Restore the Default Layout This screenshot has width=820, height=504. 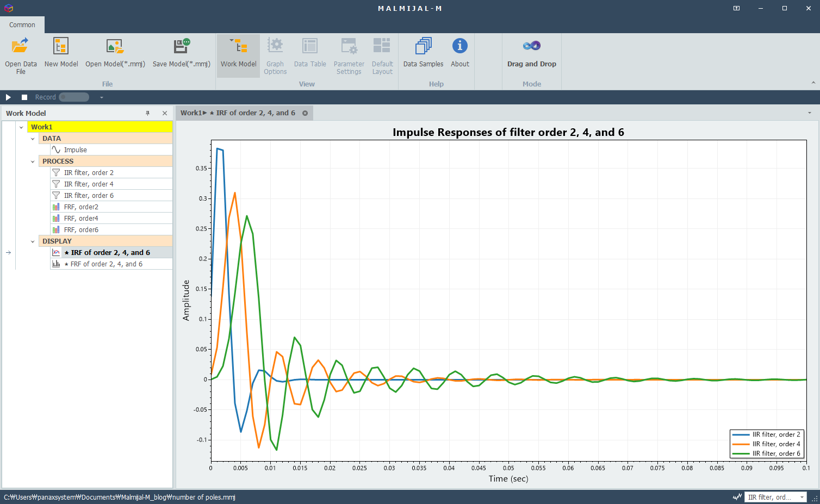coord(382,55)
